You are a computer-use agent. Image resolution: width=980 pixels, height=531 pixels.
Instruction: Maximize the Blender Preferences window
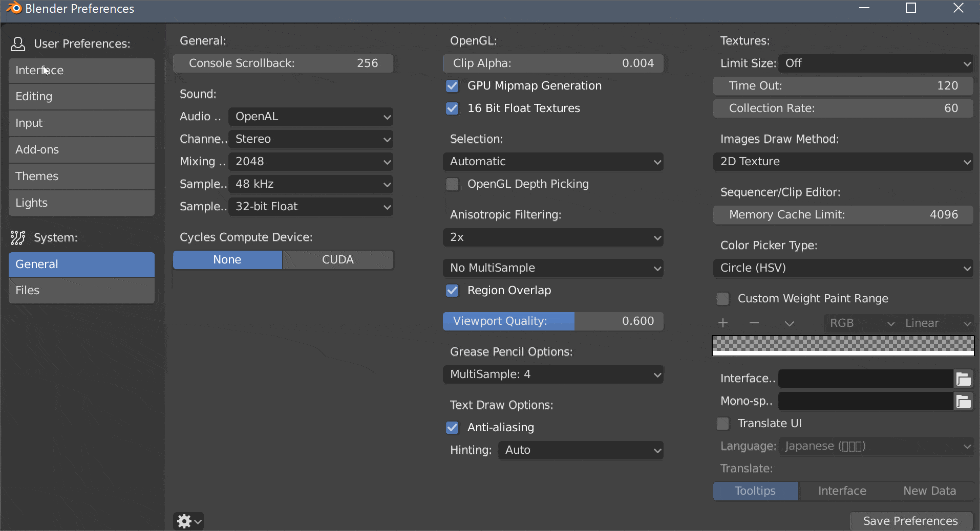pyautogui.click(x=911, y=8)
